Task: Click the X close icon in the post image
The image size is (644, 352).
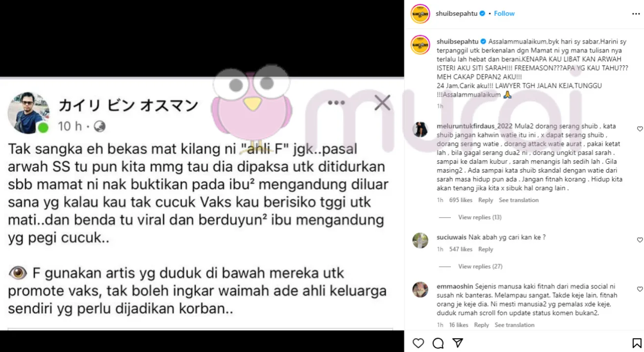Action: [382, 102]
